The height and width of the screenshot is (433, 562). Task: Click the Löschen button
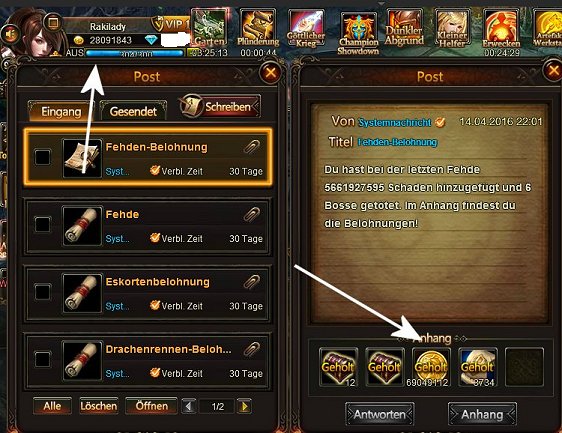click(x=99, y=406)
